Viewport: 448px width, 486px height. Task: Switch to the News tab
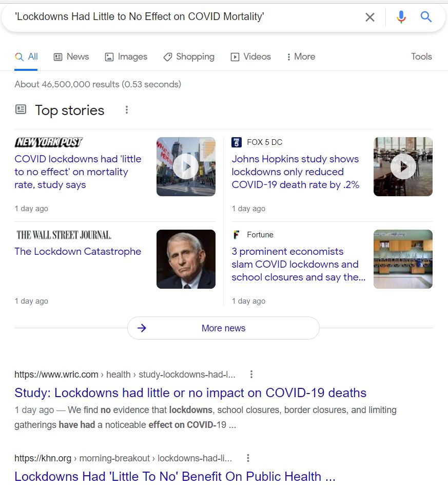coord(71,57)
